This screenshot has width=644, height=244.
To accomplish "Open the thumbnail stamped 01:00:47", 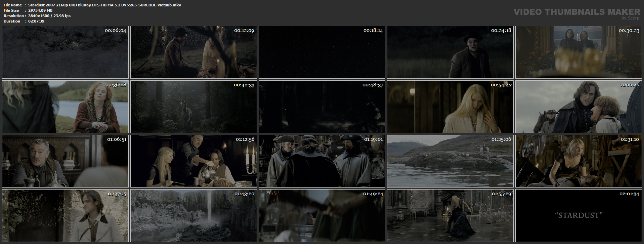I will point(579,107).
